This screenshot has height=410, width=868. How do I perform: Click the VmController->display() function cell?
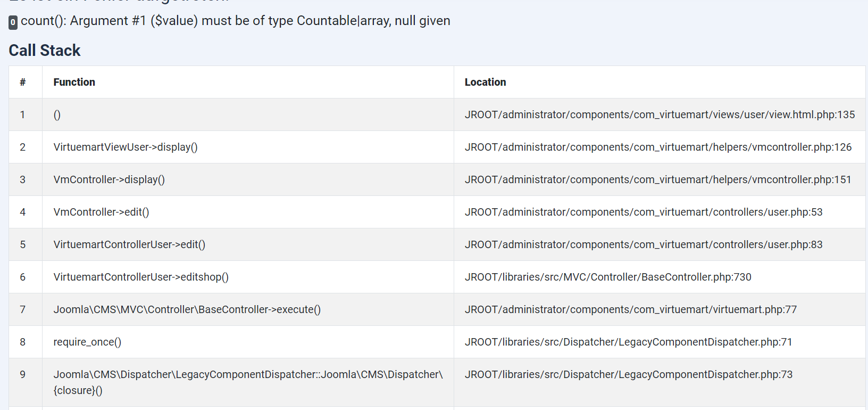(x=109, y=179)
